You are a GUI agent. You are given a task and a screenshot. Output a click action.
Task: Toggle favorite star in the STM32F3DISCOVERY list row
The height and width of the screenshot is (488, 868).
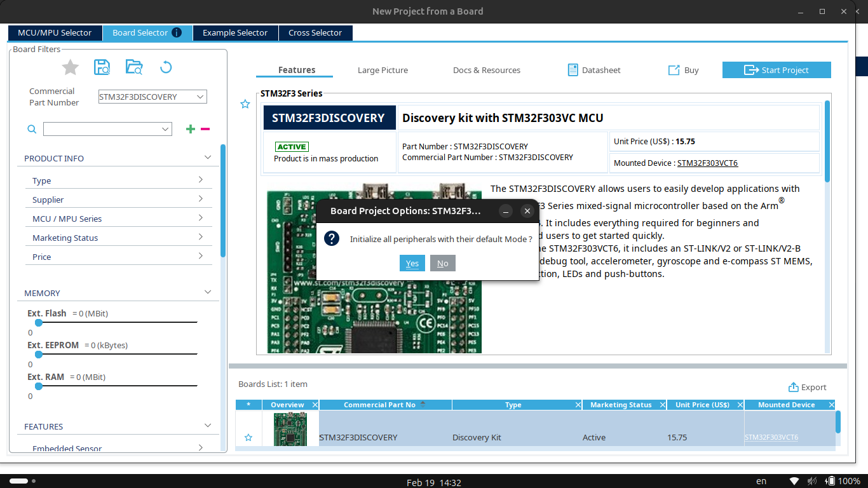point(248,437)
